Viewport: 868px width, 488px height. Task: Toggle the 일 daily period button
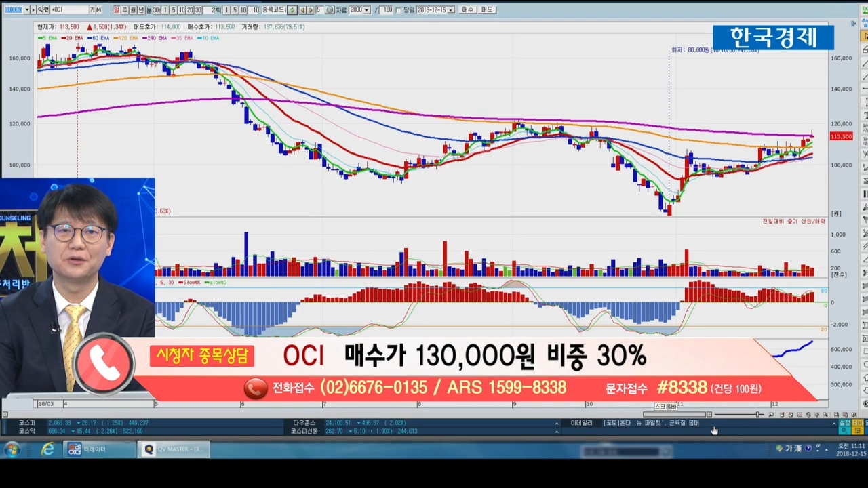(x=116, y=10)
